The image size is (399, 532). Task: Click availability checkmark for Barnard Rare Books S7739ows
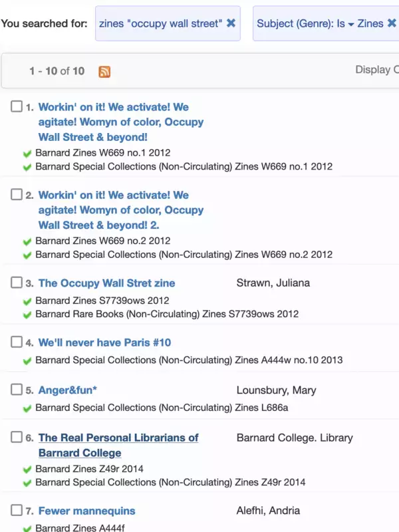(27, 315)
